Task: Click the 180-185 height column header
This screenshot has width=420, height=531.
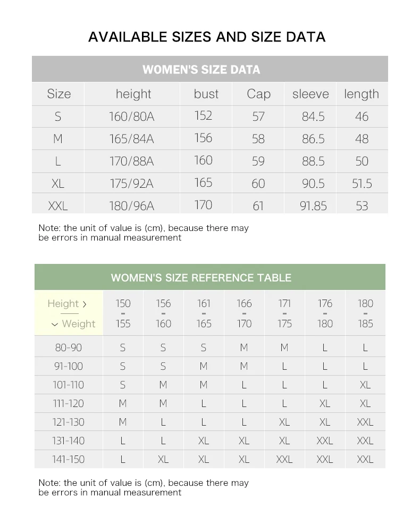Action: pos(365,313)
